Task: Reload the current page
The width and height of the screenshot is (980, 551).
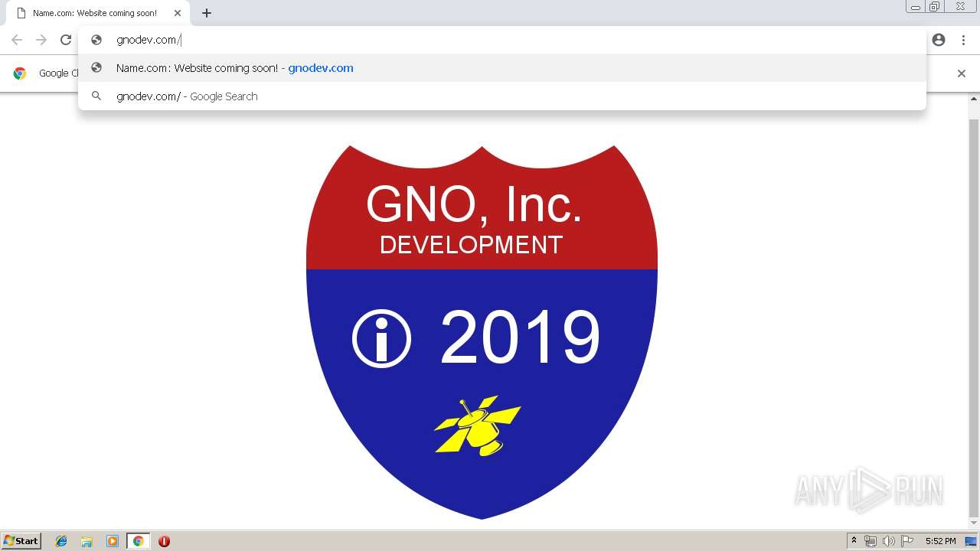Action: click(66, 40)
